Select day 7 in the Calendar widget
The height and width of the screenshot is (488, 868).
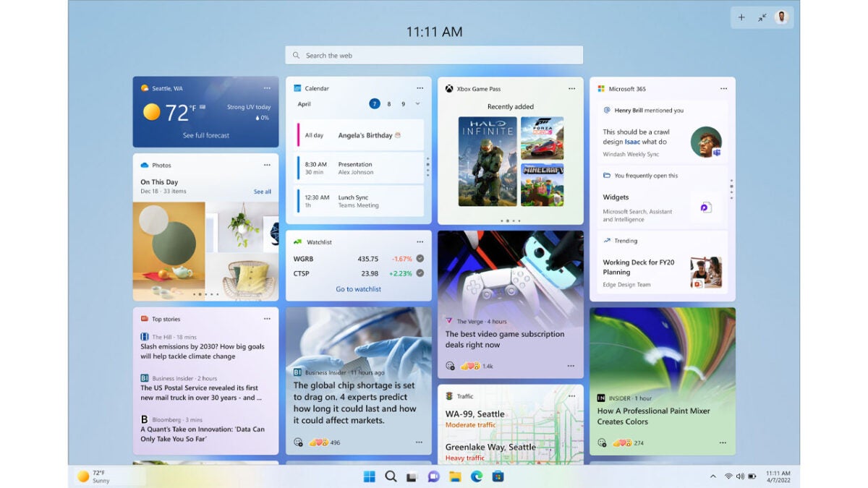click(375, 104)
